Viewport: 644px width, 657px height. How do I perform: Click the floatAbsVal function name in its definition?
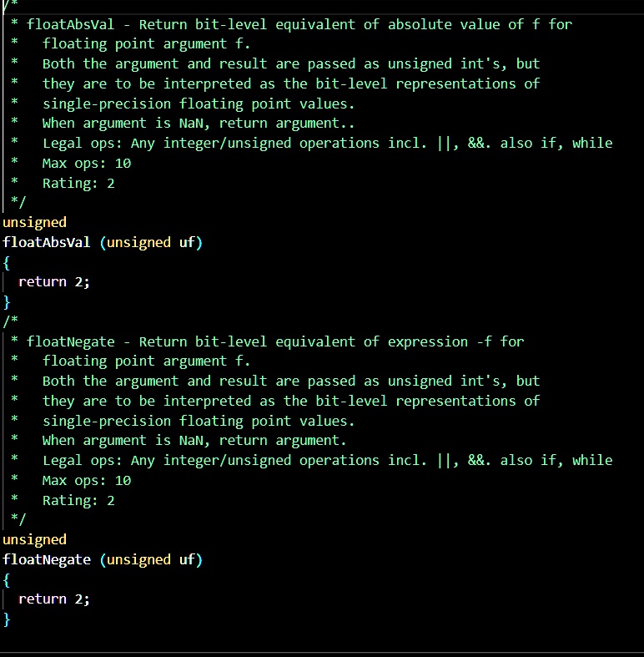pos(47,242)
